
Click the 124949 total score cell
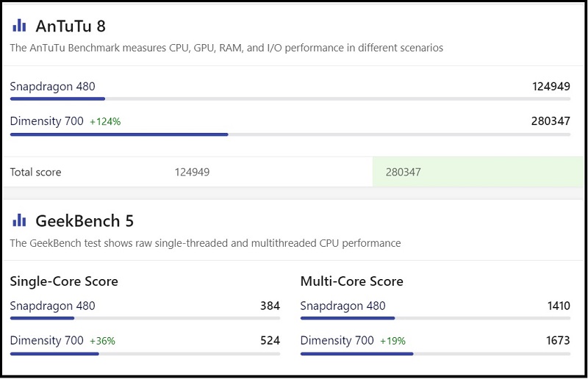[x=193, y=172]
